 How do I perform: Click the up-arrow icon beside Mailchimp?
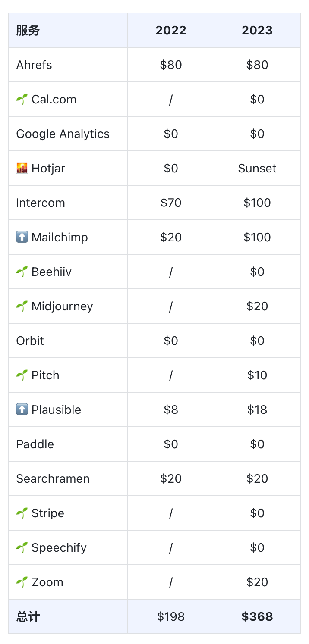point(22,237)
